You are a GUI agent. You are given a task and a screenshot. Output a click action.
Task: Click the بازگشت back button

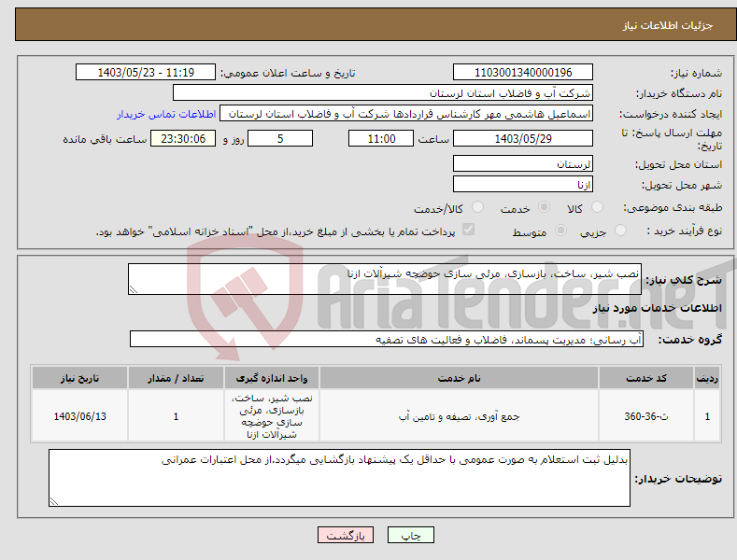[346, 535]
